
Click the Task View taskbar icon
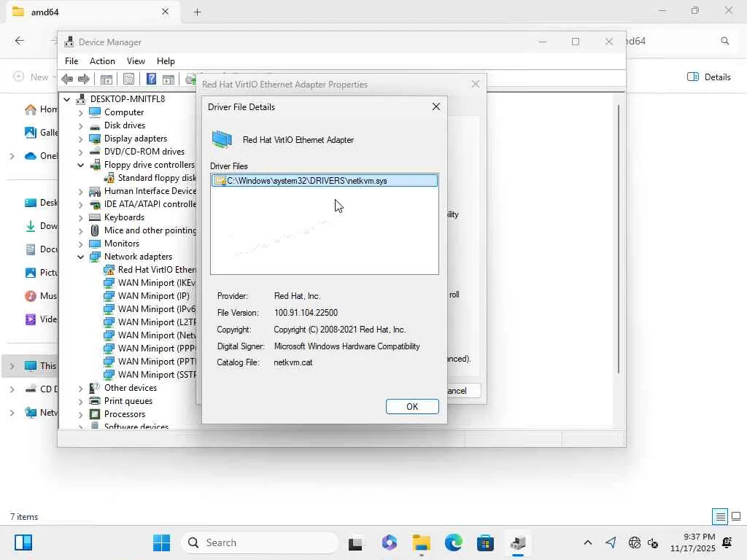pos(355,543)
